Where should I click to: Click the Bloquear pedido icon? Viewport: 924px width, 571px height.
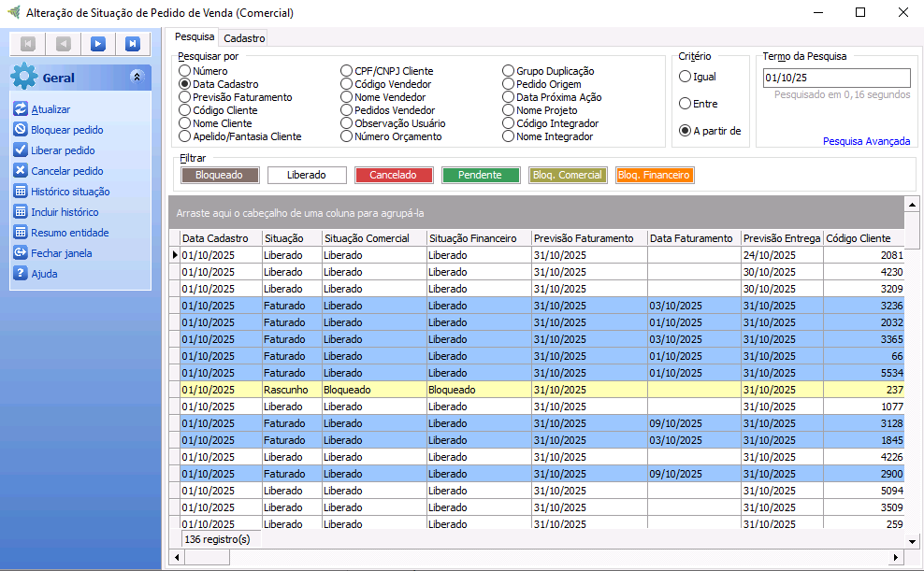tap(21, 130)
